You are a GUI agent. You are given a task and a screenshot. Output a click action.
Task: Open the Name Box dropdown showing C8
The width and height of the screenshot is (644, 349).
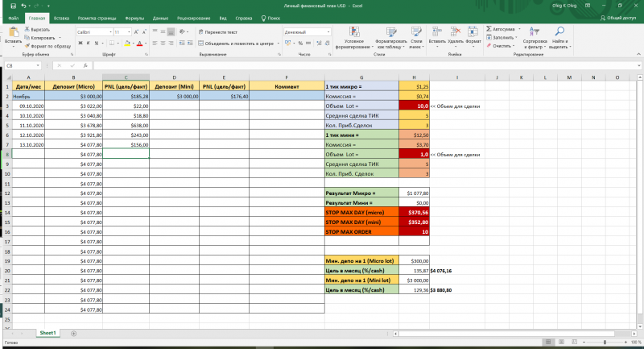(38, 65)
